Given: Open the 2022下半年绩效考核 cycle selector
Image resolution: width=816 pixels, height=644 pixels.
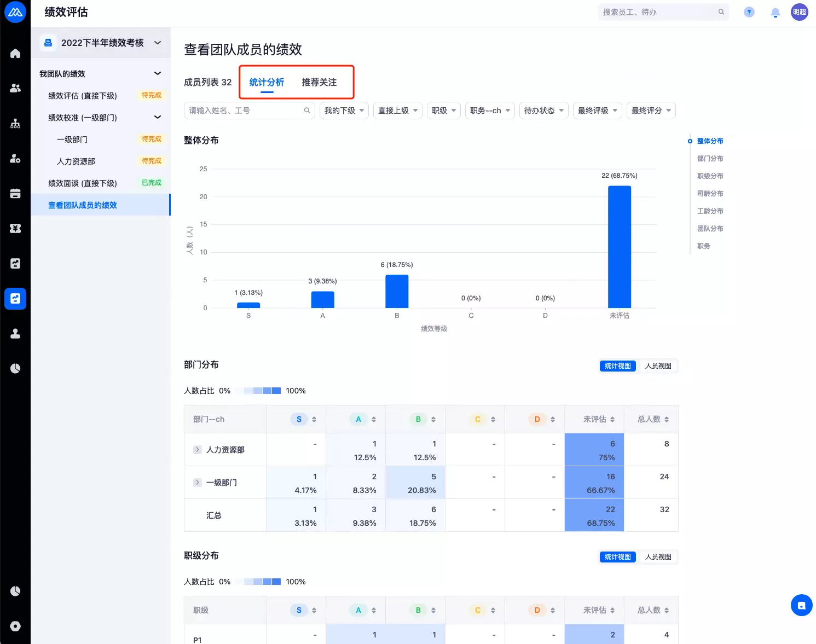Looking at the screenshot, I should click(x=102, y=43).
